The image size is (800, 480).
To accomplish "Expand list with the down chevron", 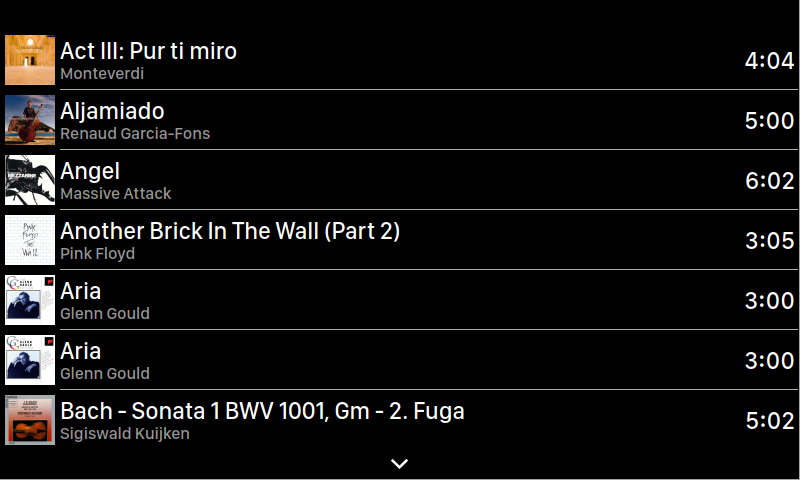I will 399,463.
